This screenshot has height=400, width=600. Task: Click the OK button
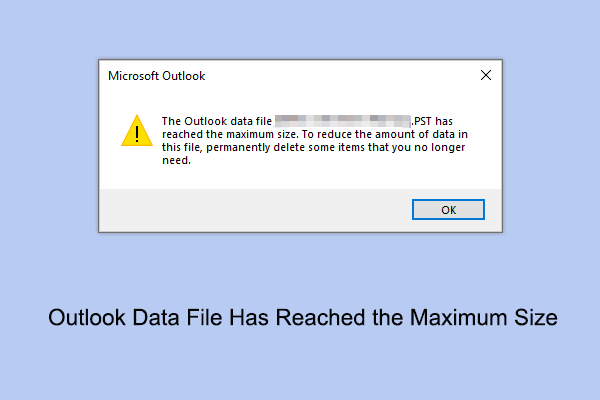tap(448, 210)
